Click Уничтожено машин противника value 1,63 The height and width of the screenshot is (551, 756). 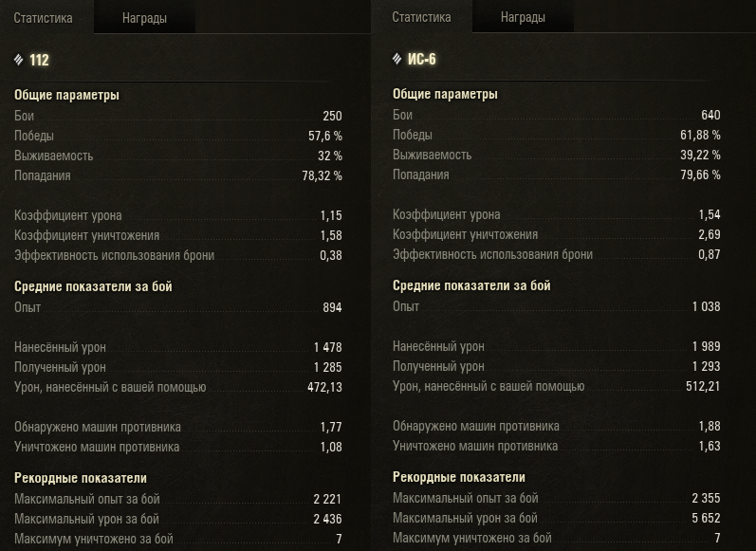710,446
